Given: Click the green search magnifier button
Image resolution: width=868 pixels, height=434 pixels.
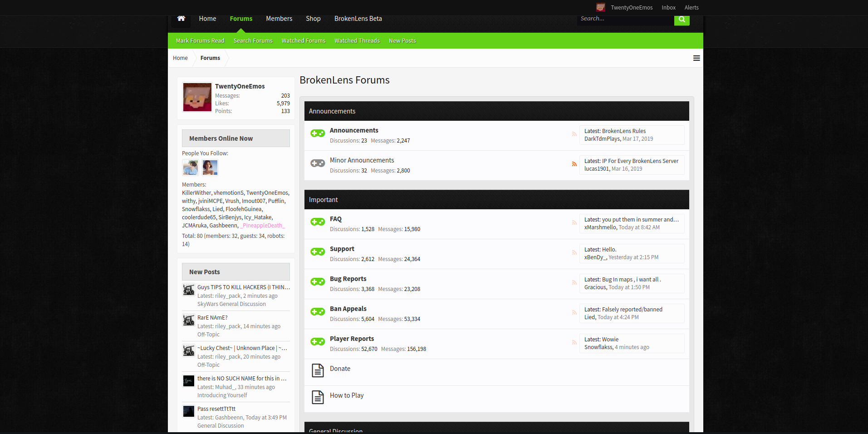Looking at the screenshot, I should coord(682,20).
